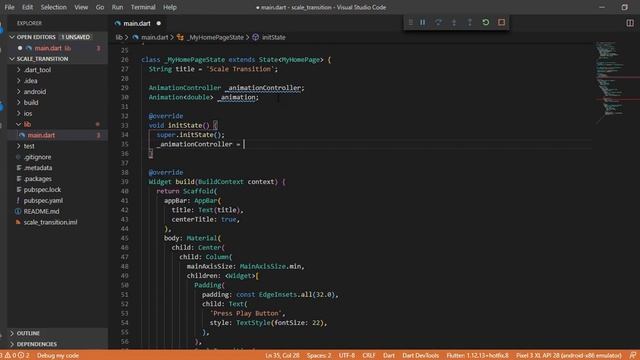Change end of line sequence CRLF
The width and height of the screenshot is (640, 360).
pos(369,356)
